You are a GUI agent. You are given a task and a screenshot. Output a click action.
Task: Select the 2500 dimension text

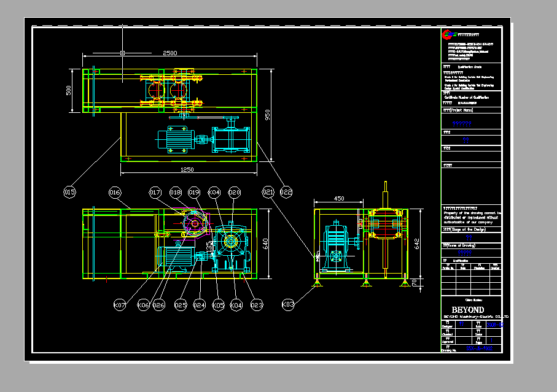(169, 53)
